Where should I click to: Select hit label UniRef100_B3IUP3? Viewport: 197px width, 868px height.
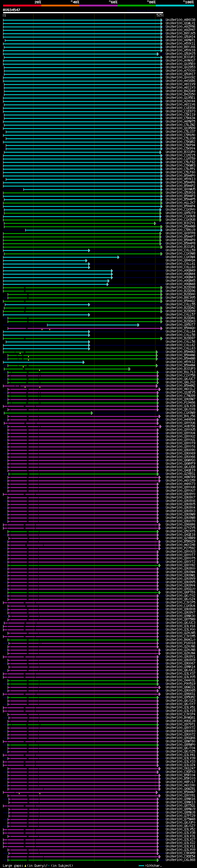coord(180,369)
